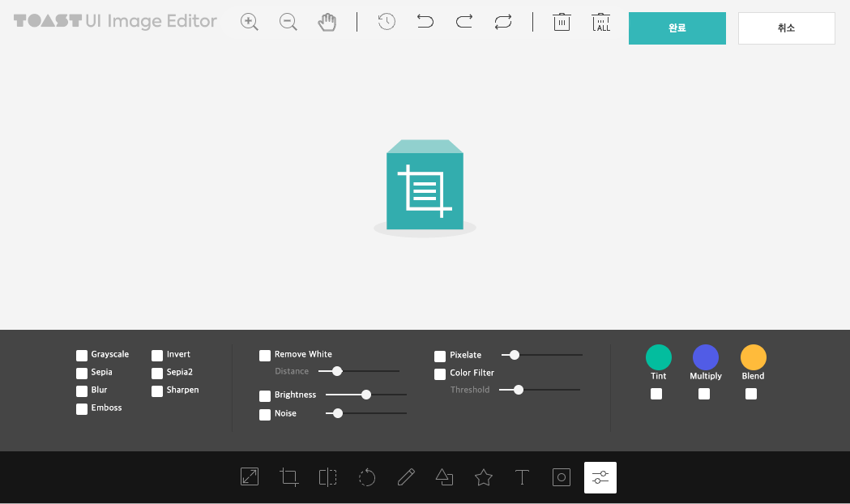Undo the last action

pos(425,22)
